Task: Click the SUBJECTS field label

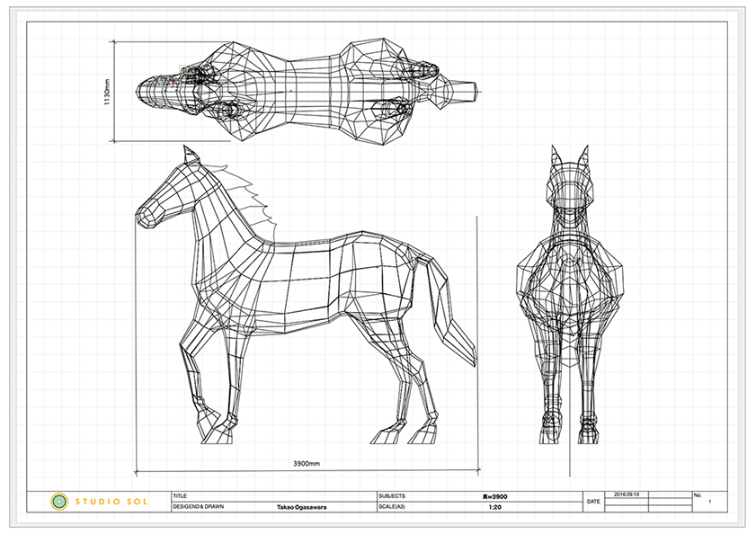Action: point(393,495)
